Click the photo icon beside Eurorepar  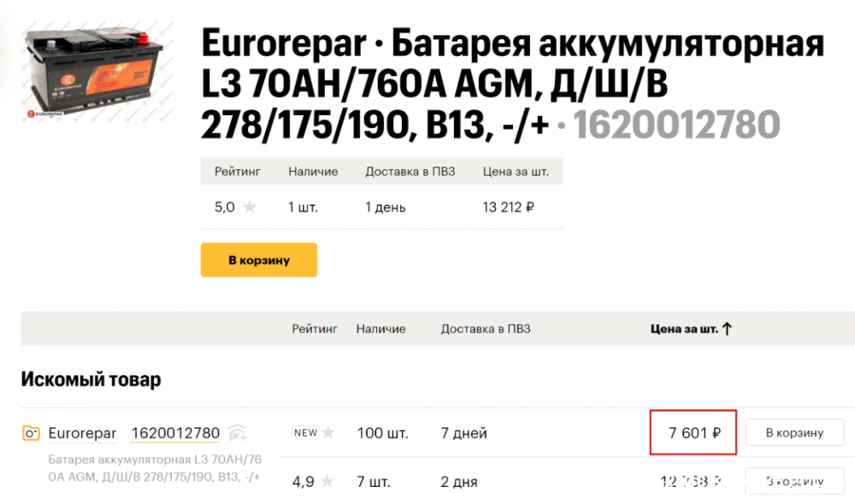pos(31,433)
